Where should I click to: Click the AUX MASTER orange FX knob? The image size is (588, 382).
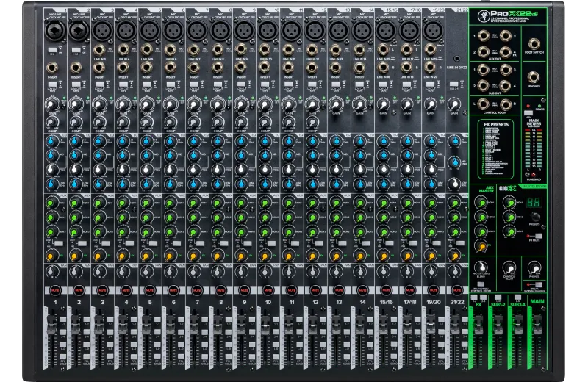pyautogui.click(x=481, y=246)
